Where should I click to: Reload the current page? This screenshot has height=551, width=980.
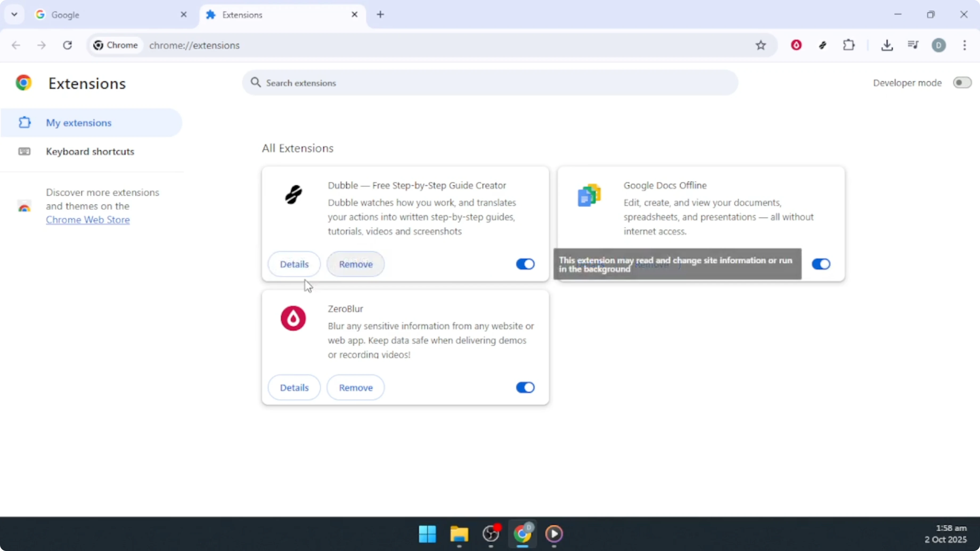67,45
